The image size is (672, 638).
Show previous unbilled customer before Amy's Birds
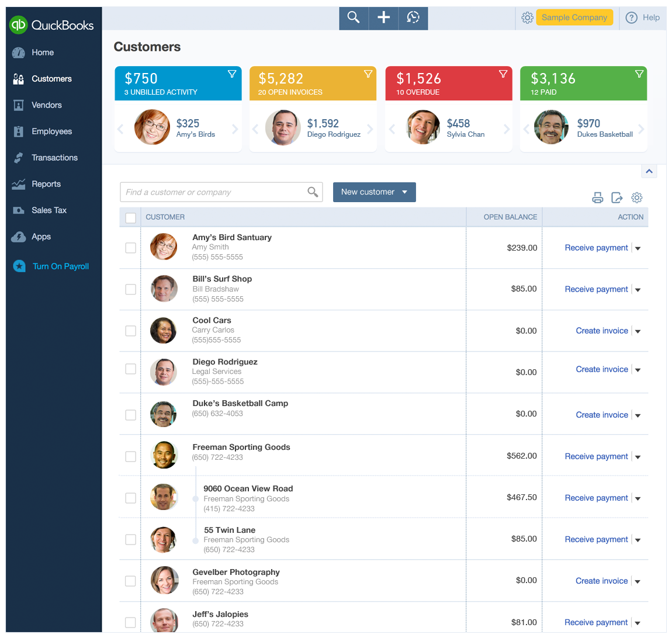click(120, 129)
